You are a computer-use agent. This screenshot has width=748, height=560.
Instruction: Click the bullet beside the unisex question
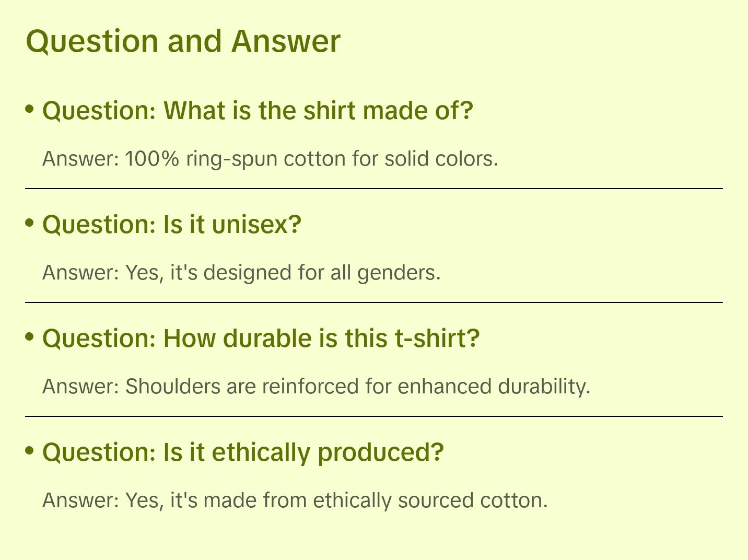[30, 223]
